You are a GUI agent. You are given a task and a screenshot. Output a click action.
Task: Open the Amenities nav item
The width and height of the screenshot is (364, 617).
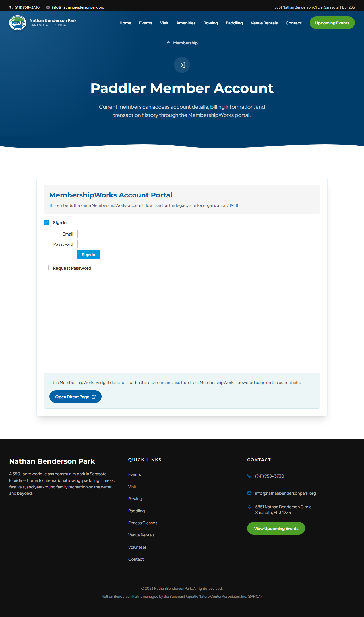point(186,23)
